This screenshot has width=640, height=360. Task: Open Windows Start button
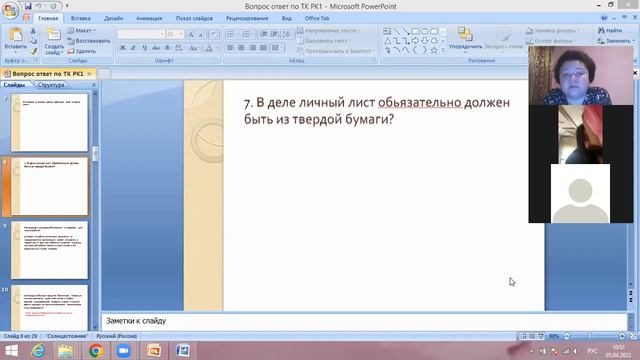(11, 351)
